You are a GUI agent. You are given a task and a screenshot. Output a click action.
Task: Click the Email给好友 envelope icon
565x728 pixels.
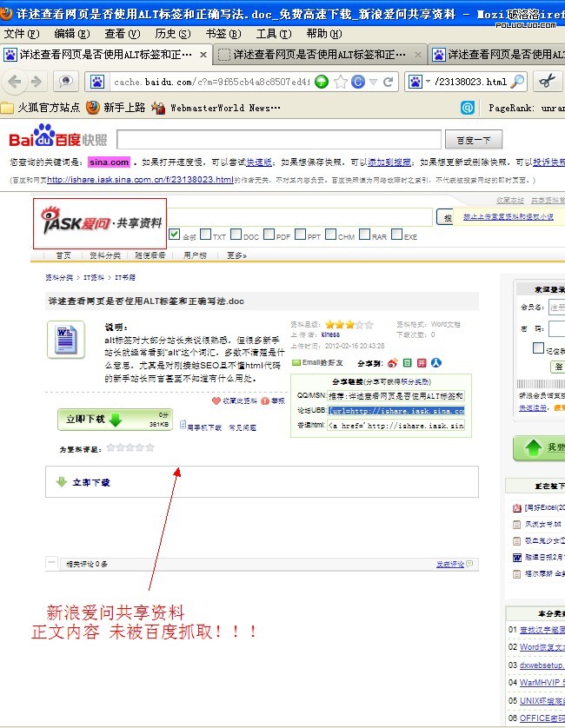click(x=296, y=363)
